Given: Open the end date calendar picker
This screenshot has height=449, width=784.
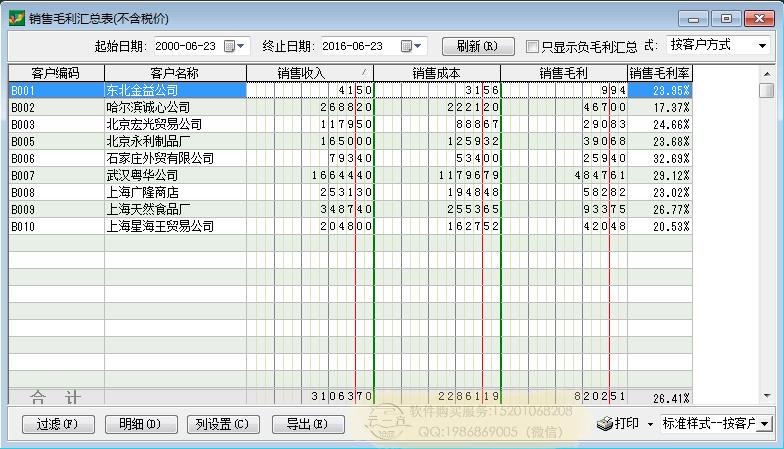Looking at the screenshot, I should tap(411, 46).
